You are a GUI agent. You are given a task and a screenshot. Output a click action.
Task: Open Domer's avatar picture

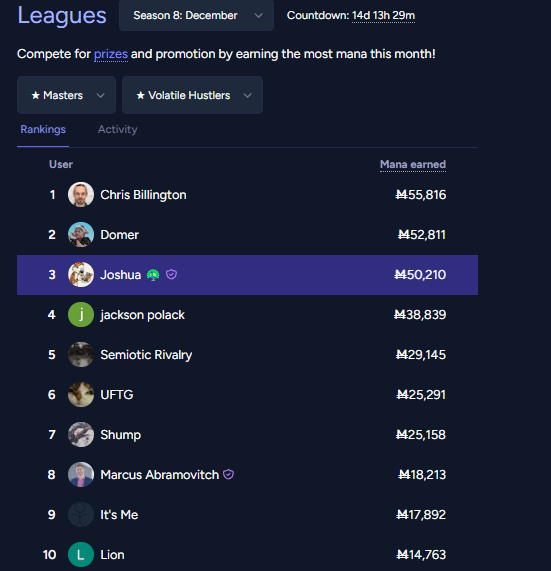click(x=81, y=235)
